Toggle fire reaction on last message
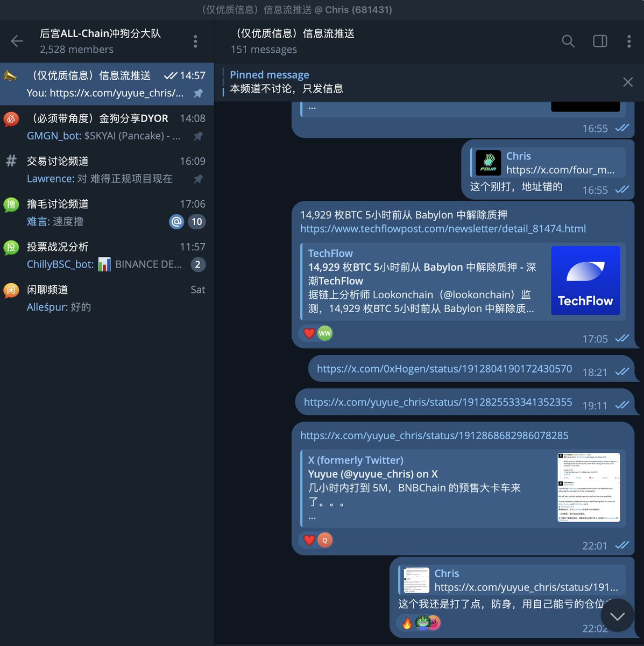The height and width of the screenshot is (646, 644). pyautogui.click(x=407, y=623)
